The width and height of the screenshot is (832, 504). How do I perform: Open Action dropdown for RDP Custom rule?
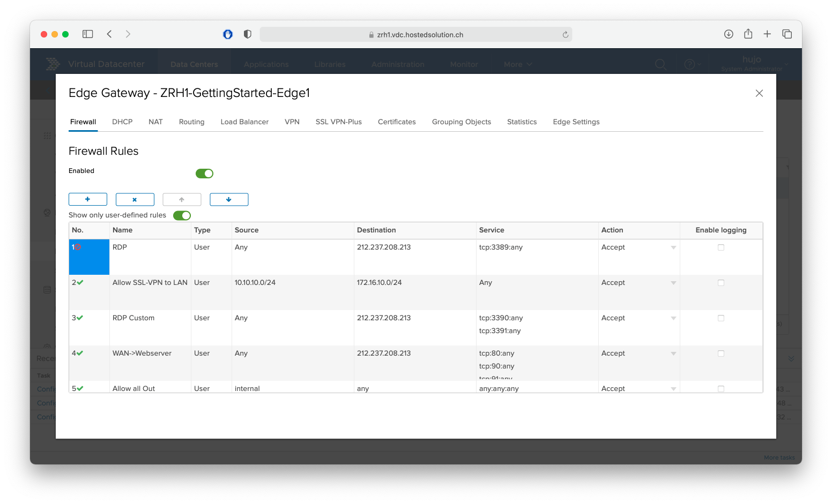tap(673, 318)
